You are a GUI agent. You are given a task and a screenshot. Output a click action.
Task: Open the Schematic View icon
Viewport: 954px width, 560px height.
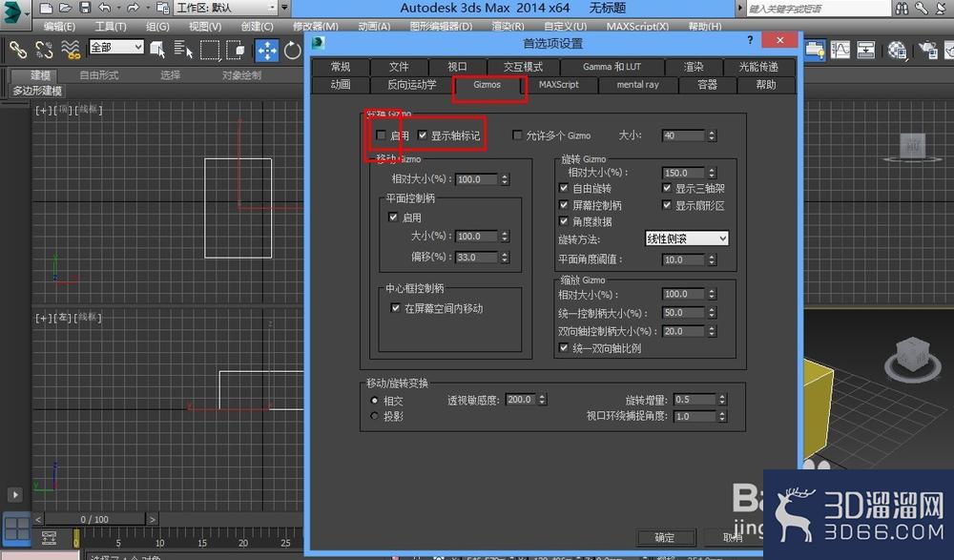(x=866, y=50)
